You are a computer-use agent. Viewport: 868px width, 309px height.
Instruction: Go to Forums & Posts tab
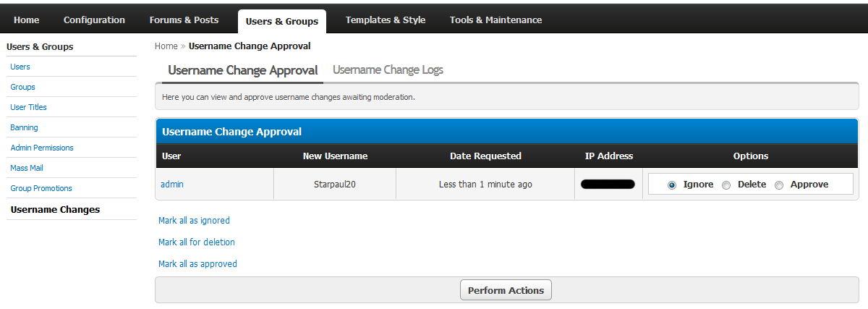coord(184,20)
